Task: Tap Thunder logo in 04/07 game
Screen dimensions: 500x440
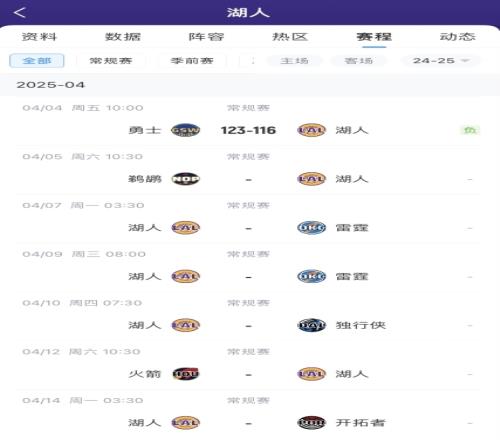Action: (311, 228)
